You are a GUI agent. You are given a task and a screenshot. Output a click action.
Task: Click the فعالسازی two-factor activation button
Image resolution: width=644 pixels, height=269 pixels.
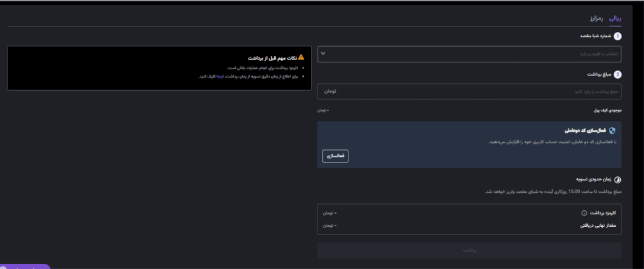tap(335, 156)
